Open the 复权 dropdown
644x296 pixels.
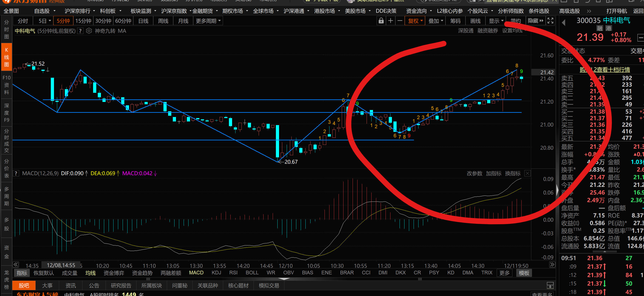(415, 21)
